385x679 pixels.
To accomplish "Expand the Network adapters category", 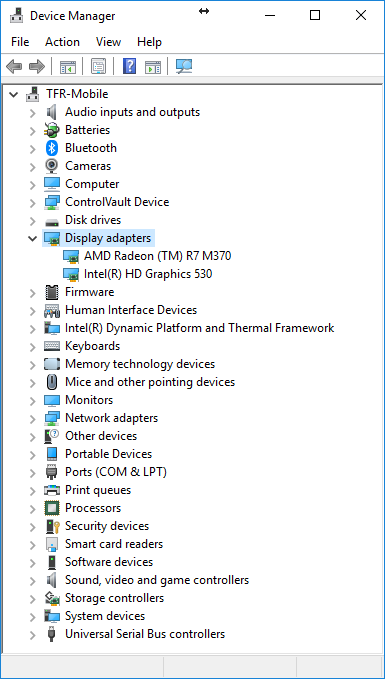I will [x=32, y=418].
